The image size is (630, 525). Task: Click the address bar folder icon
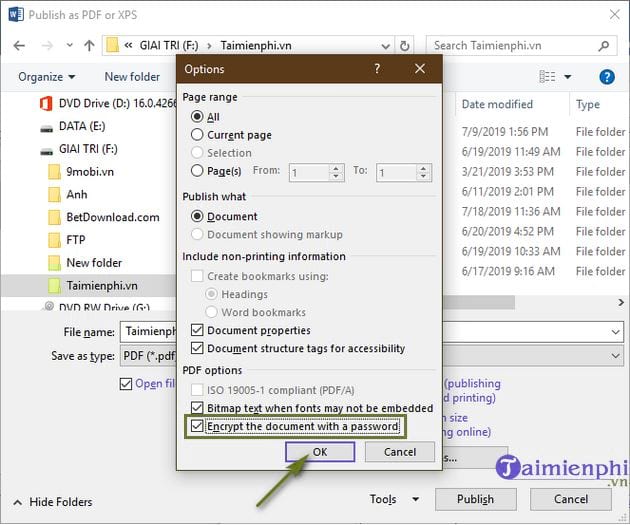112,45
